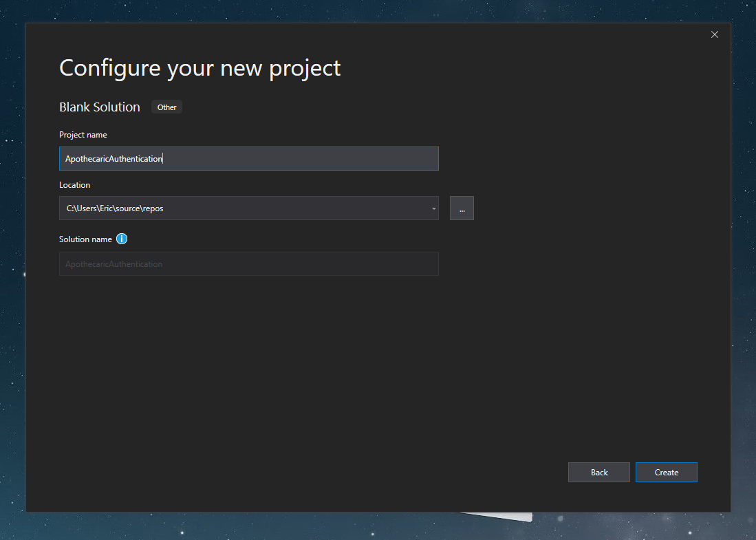This screenshot has width=756, height=540.
Task: Click the Other tag next to Blank Solution
Action: pyautogui.click(x=166, y=107)
